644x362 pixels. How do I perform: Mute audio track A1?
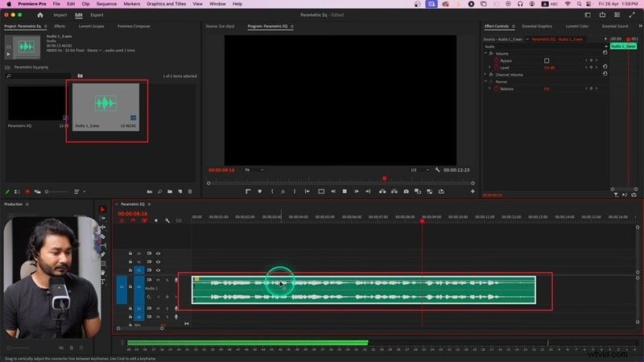(158, 280)
